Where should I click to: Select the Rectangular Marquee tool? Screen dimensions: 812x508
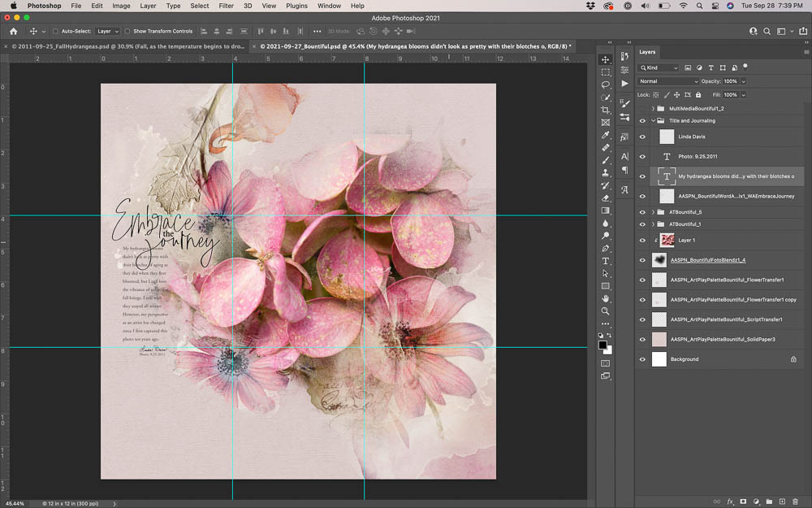click(x=606, y=72)
